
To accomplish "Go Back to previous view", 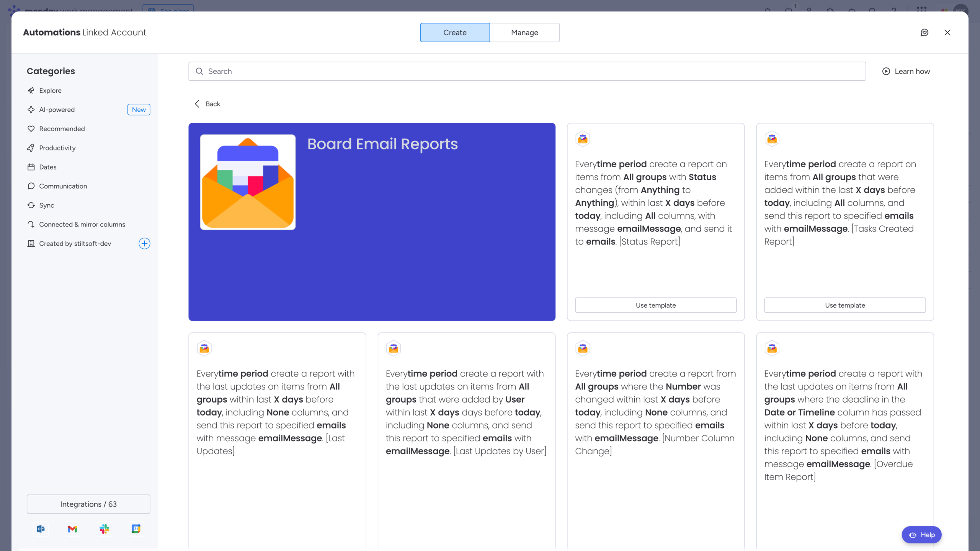I will [207, 104].
